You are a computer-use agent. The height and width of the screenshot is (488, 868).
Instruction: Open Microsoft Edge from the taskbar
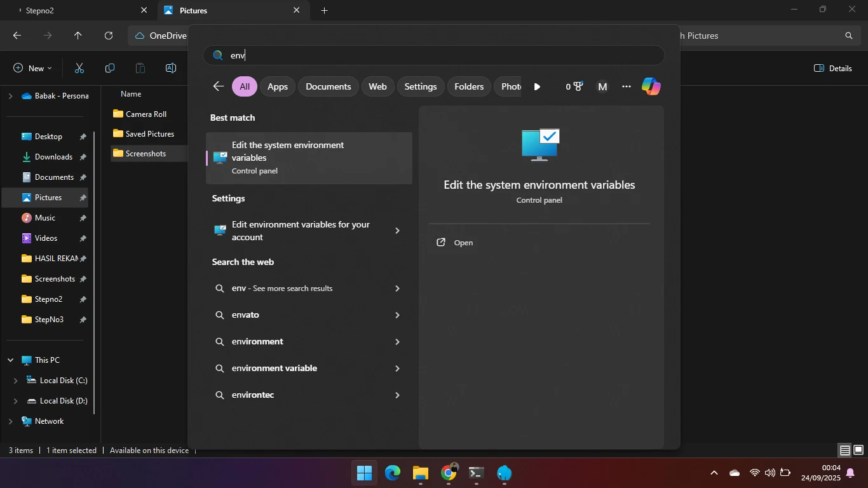pyautogui.click(x=393, y=473)
